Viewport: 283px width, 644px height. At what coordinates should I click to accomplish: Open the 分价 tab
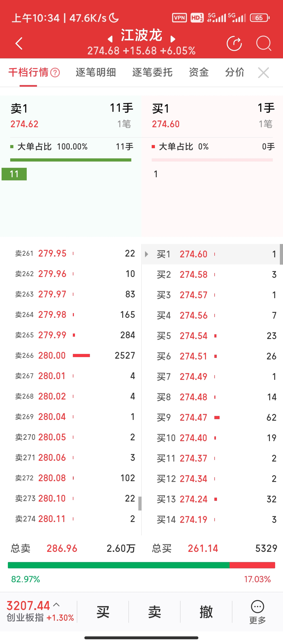235,73
